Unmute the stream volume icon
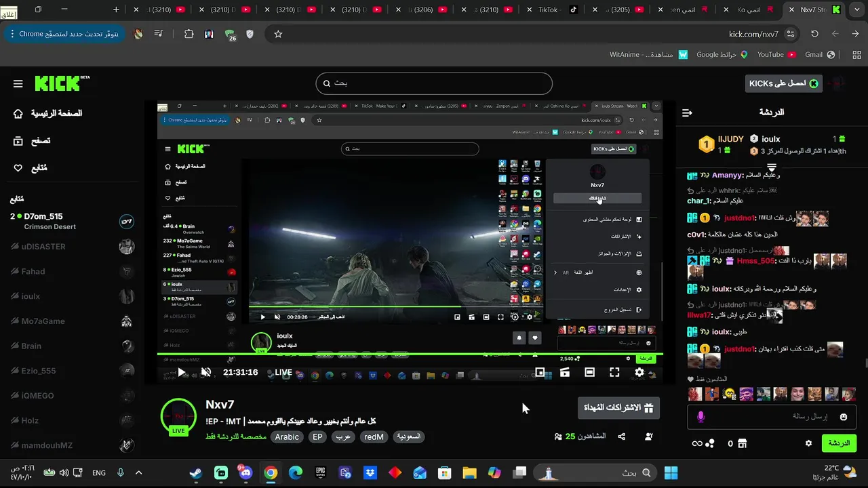The height and width of the screenshot is (488, 868). coord(206,373)
